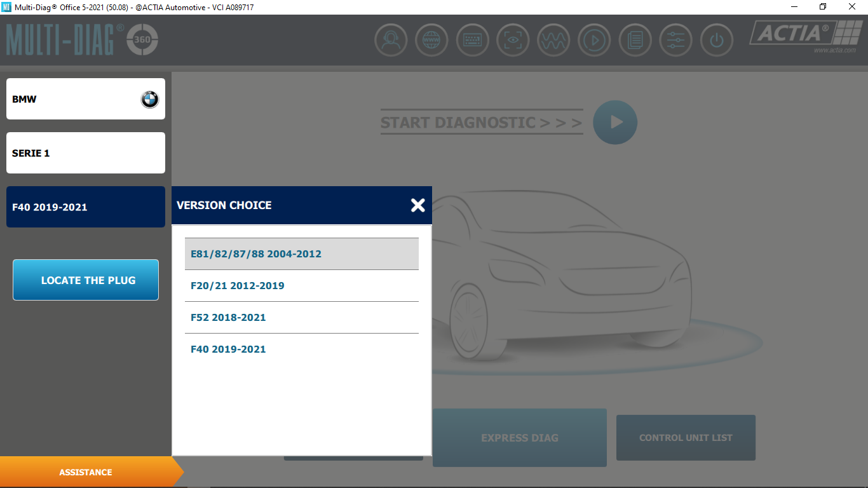The width and height of the screenshot is (868, 488).
Task: Open the oscilloscope waveform icon
Action: point(553,41)
